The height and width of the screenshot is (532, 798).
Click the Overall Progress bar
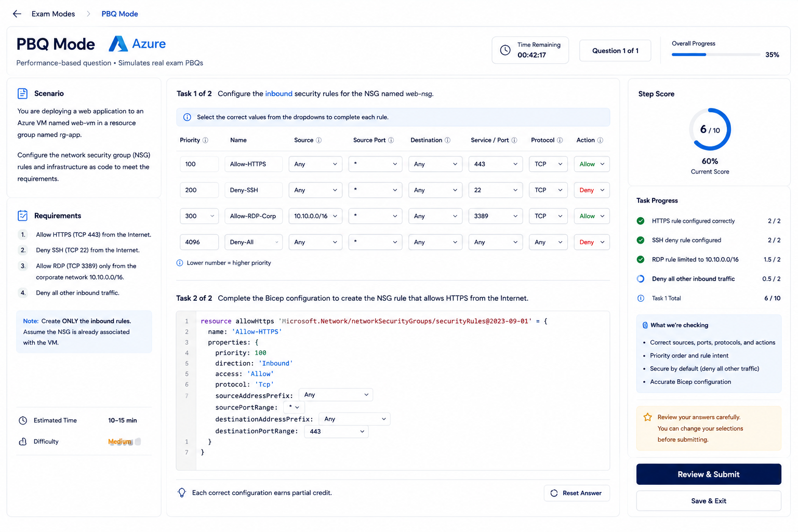tap(716, 55)
